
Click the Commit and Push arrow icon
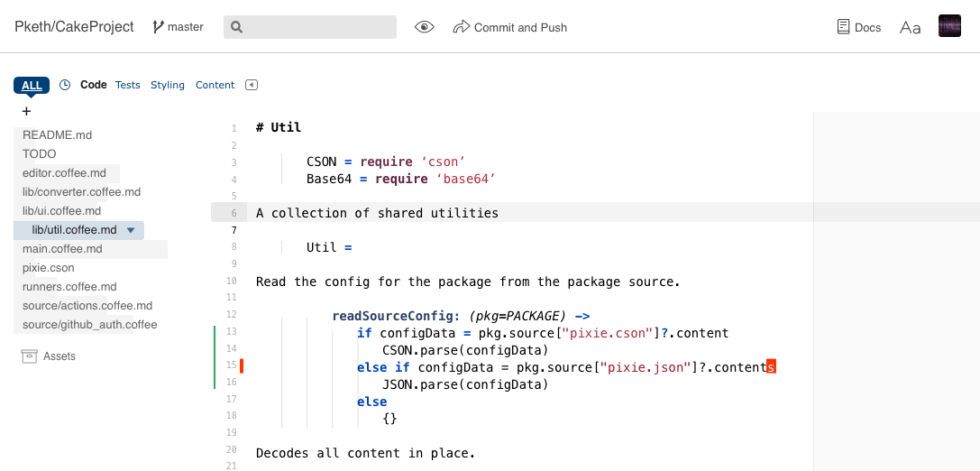click(x=461, y=27)
